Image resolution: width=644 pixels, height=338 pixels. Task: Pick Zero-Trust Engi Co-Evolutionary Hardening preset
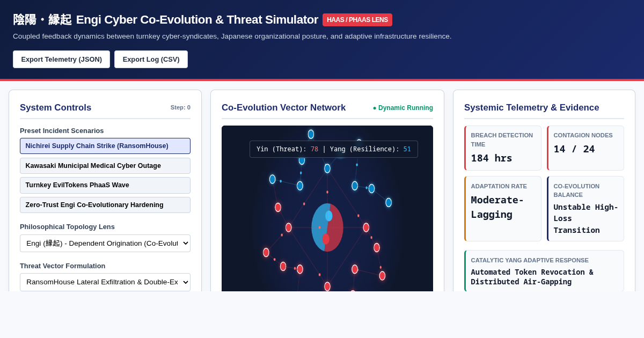click(x=105, y=205)
